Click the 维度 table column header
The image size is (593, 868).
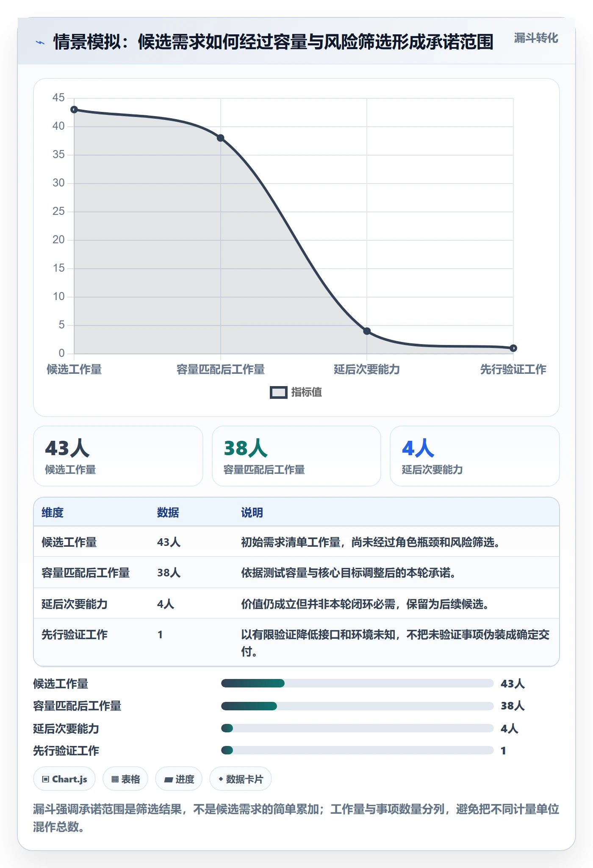click(53, 512)
